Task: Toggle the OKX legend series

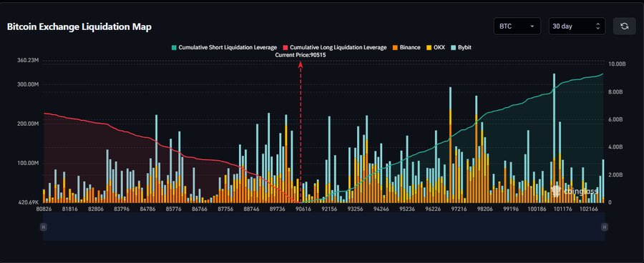Action: [435, 48]
